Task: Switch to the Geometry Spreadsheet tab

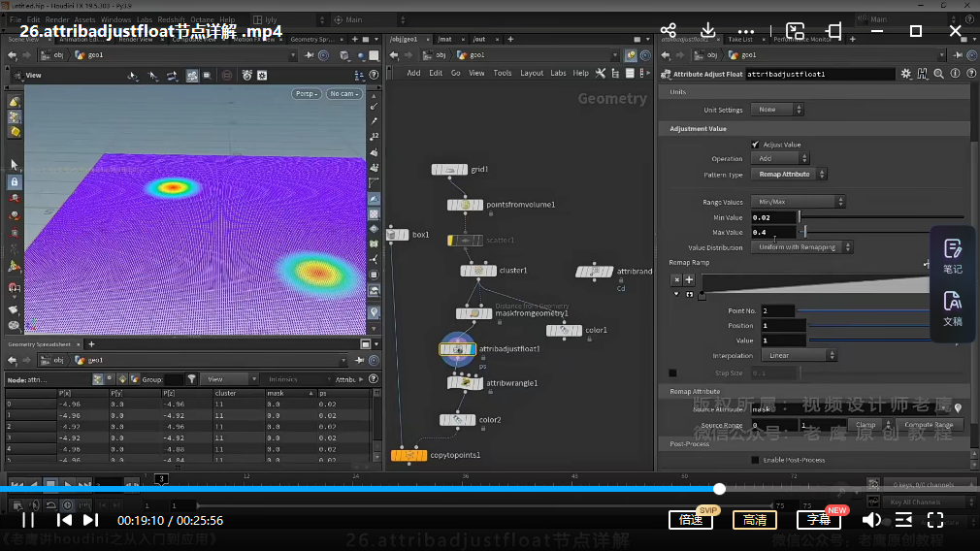Action: pos(40,344)
